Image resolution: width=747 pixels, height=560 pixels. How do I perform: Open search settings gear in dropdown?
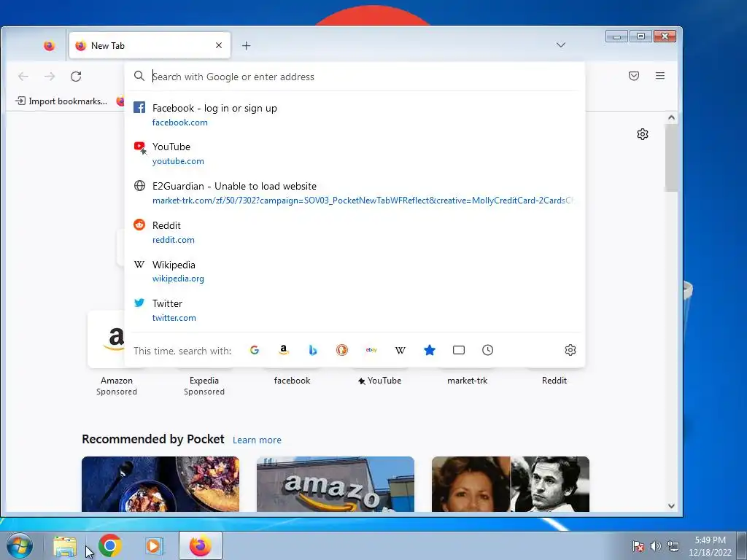click(570, 350)
